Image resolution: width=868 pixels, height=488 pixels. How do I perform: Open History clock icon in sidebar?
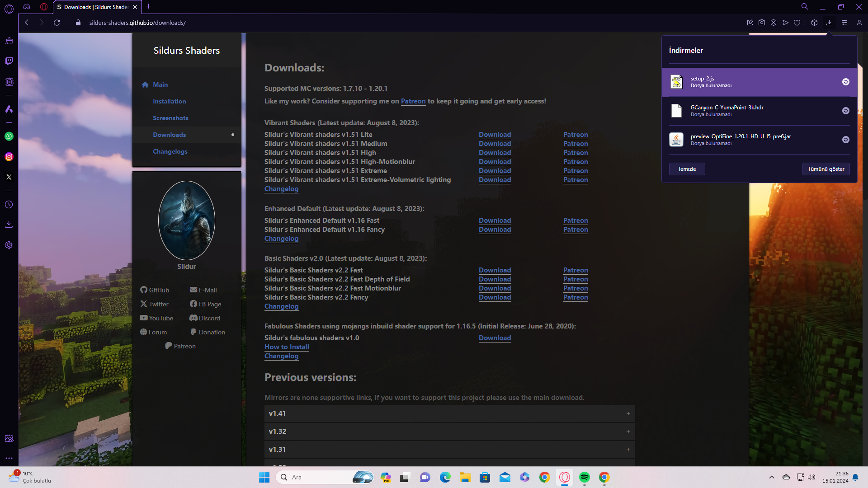click(x=9, y=205)
